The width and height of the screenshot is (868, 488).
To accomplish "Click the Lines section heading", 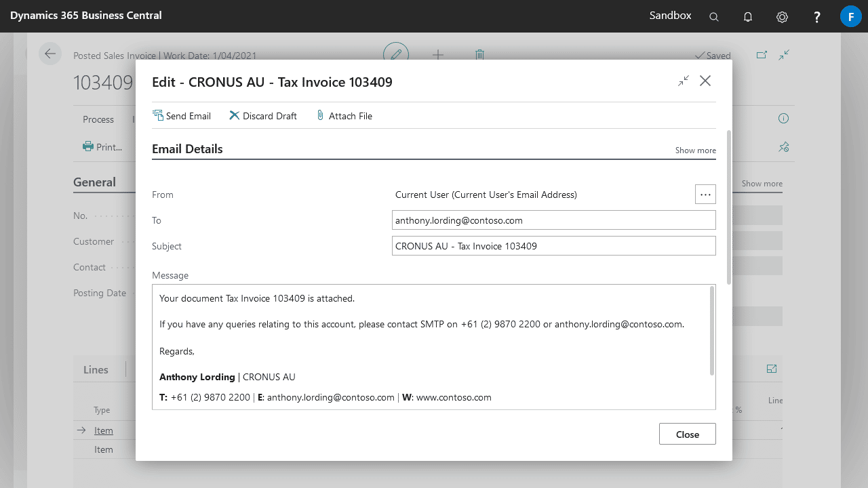I will (x=96, y=369).
